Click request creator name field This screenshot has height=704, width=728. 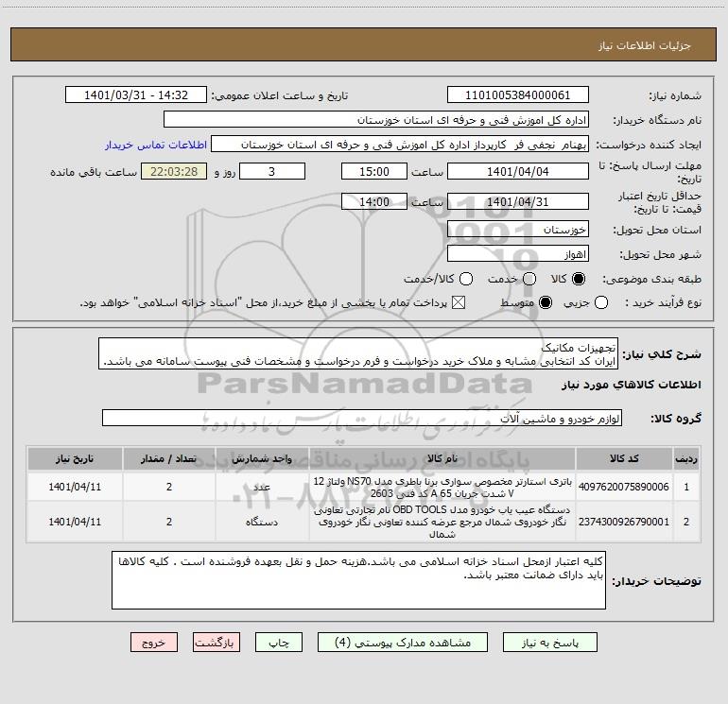tap(400, 145)
